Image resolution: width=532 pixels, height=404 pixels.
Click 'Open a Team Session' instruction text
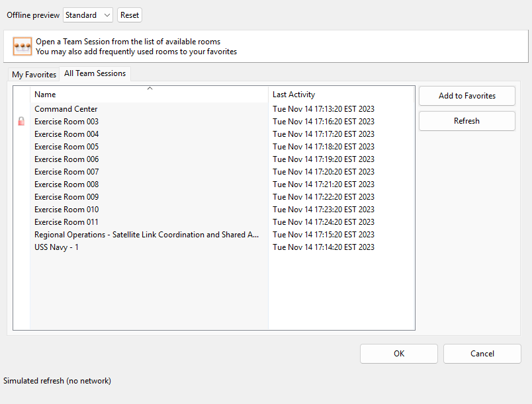128,42
